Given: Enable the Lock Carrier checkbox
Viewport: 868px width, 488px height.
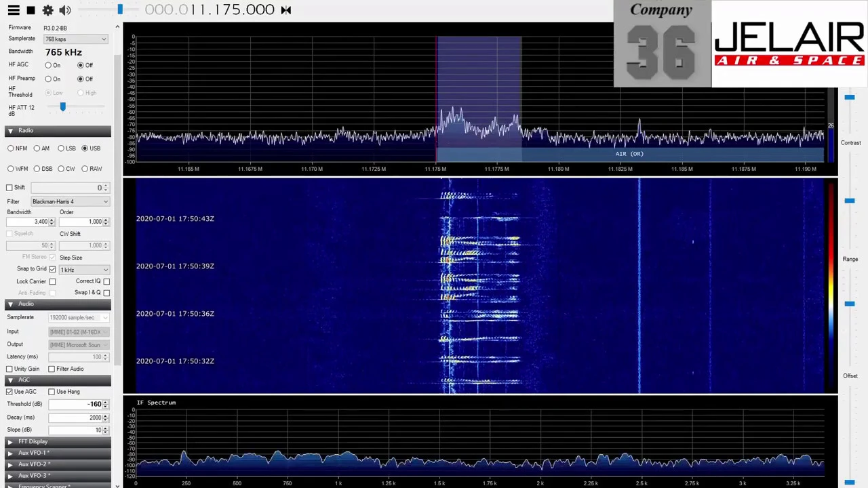Looking at the screenshot, I should pyautogui.click(x=52, y=281).
